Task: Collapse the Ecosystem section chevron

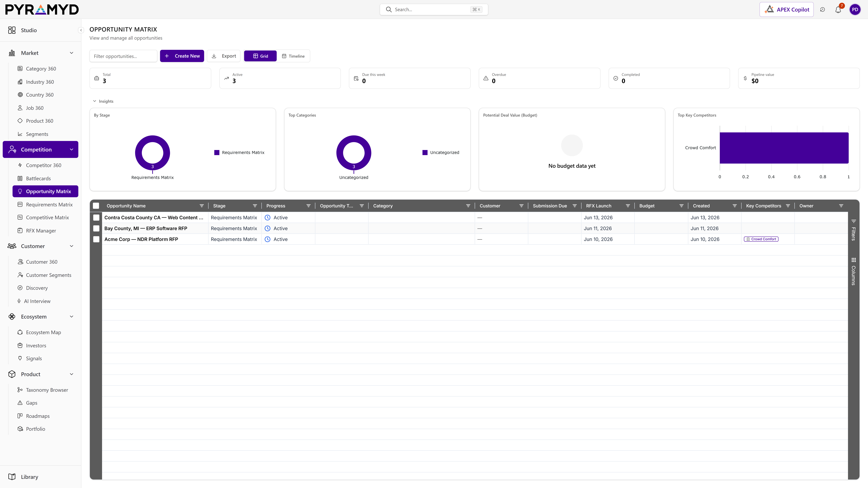Action: (x=71, y=317)
